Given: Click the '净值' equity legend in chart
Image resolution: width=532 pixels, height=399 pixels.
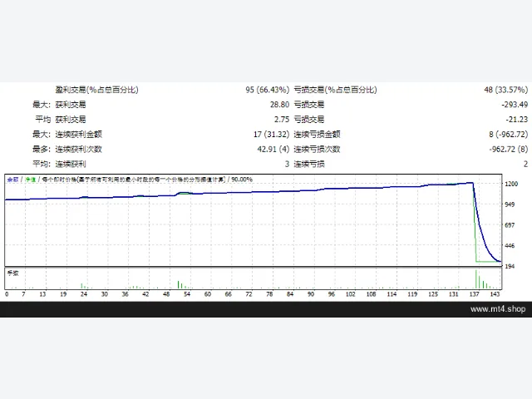Looking at the screenshot, I should click(x=30, y=180).
